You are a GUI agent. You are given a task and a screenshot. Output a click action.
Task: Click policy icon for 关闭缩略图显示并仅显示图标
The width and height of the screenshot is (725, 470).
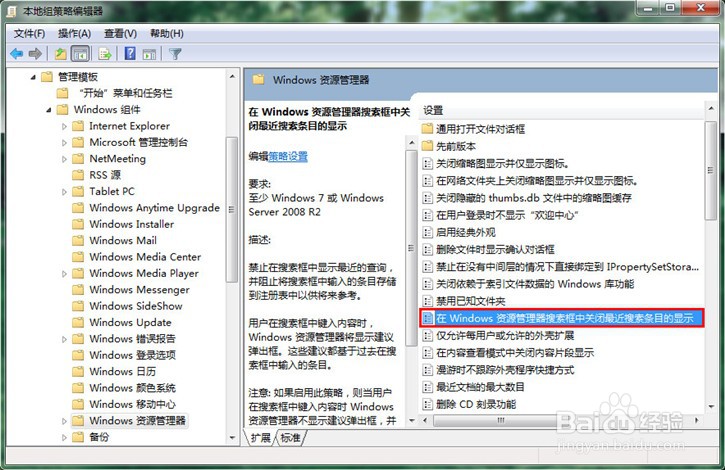coord(428,163)
